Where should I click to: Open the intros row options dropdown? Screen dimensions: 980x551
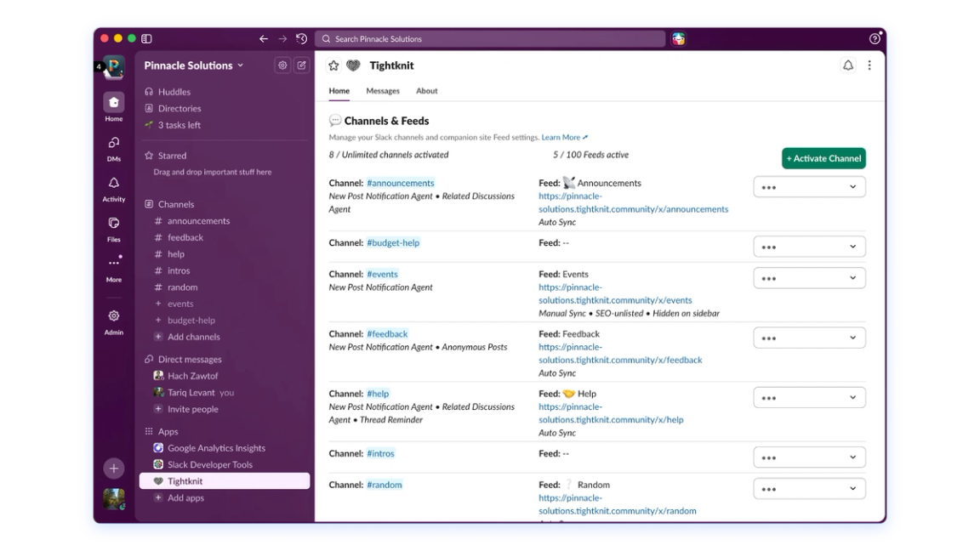(x=809, y=457)
